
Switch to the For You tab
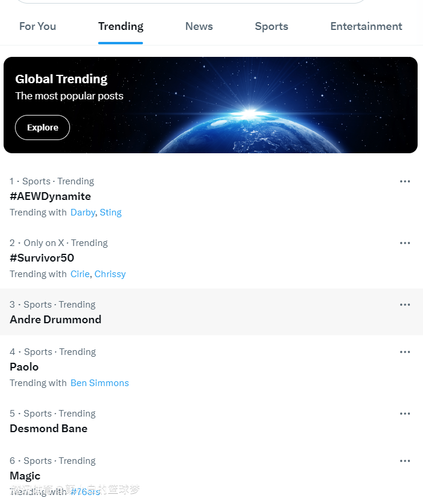tap(38, 26)
